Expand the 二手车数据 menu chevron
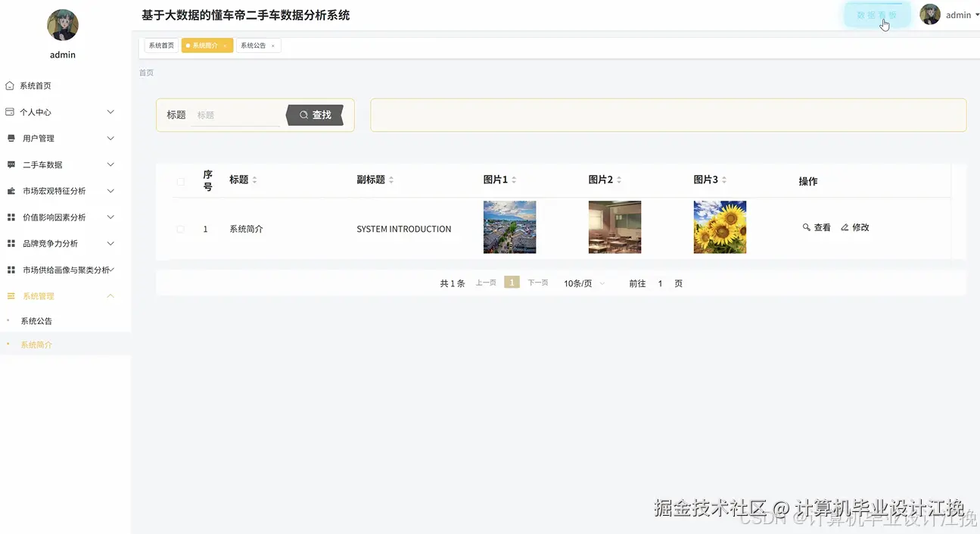The width and height of the screenshot is (980, 534). pos(110,164)
